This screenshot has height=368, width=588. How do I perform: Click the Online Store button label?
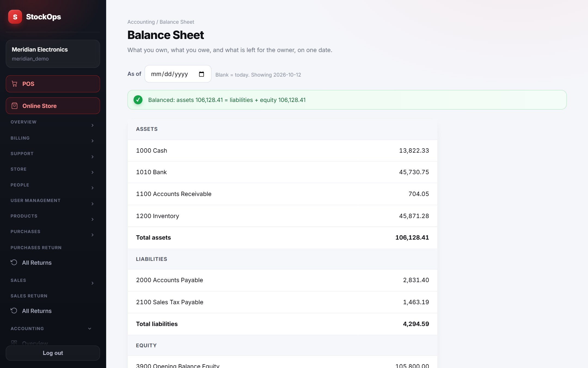pos(39,106)
